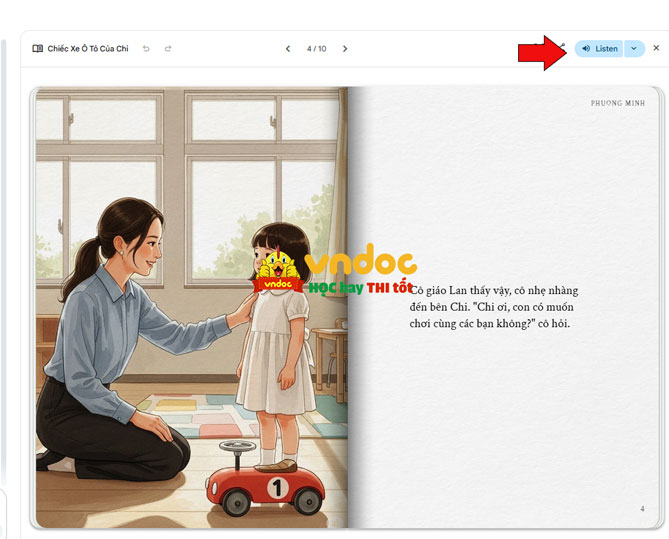Expand the Listen options dropdown arrow
This screenshot has height=539, width=669.
(x=634, y=48)
